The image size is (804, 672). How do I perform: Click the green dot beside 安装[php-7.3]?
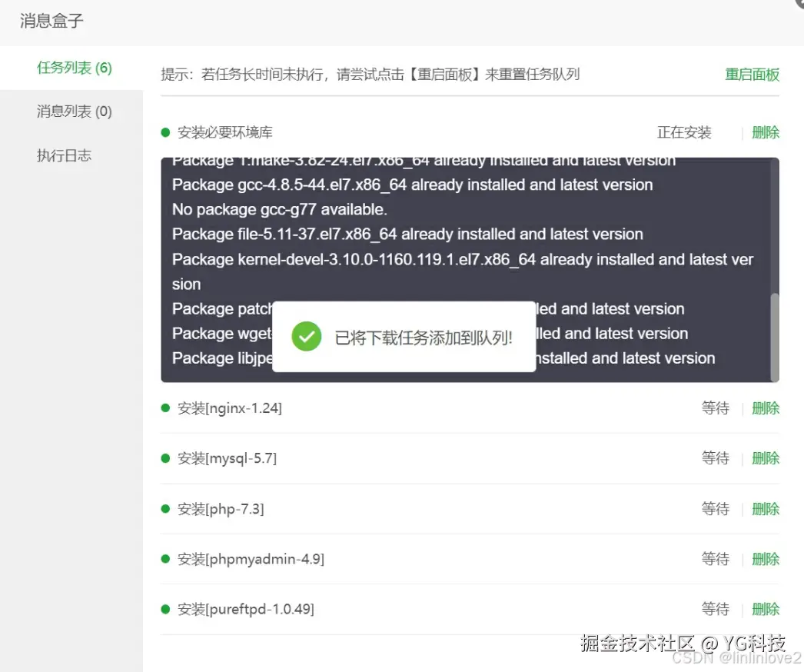[165, 509]
